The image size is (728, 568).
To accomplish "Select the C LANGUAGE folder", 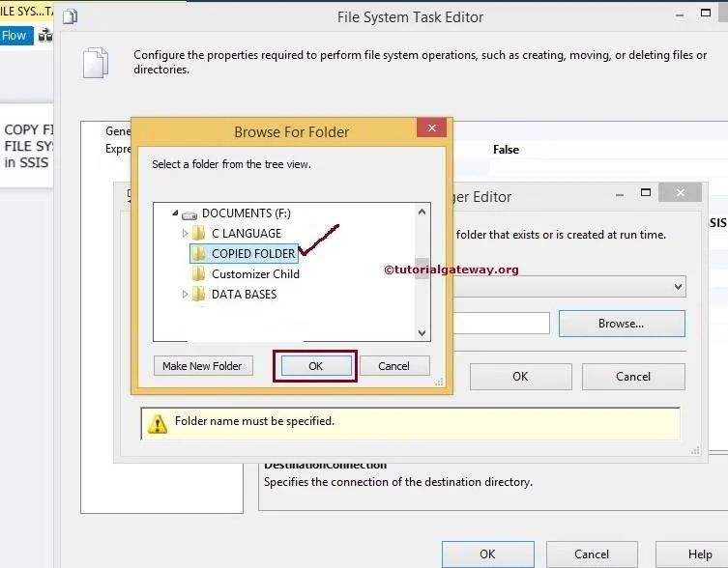I will click(247, 234).
